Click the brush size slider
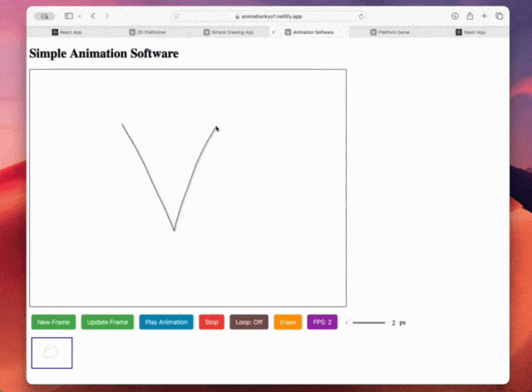Viewport: 532px width, 392px height. pos(366,322)
